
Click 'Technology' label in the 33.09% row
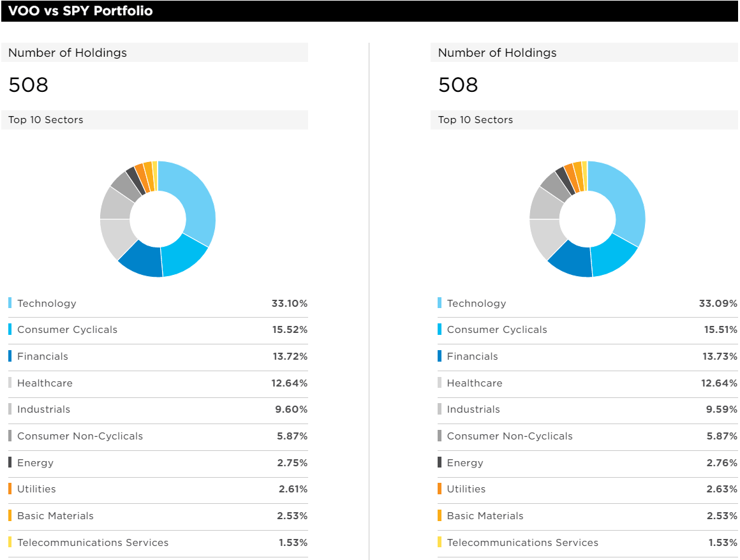(x=477, y=304)
